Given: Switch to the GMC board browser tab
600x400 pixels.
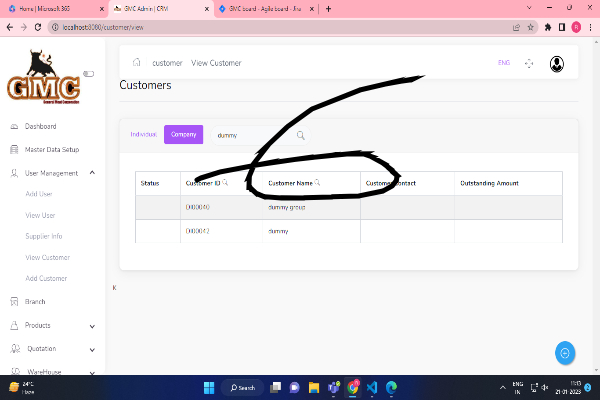Looking at the screenshot, I should (x=265, y=8).
